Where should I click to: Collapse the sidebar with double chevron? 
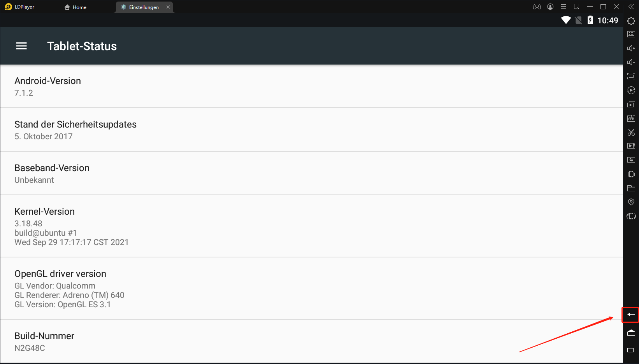631,7
